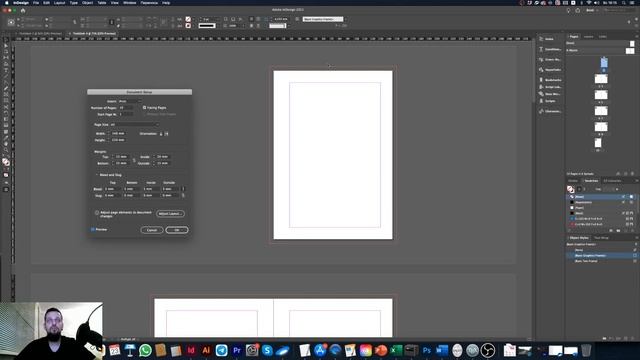Open the Pages panel flyout menu
This screenshot has width=640, height=360.
pos(636,37)
